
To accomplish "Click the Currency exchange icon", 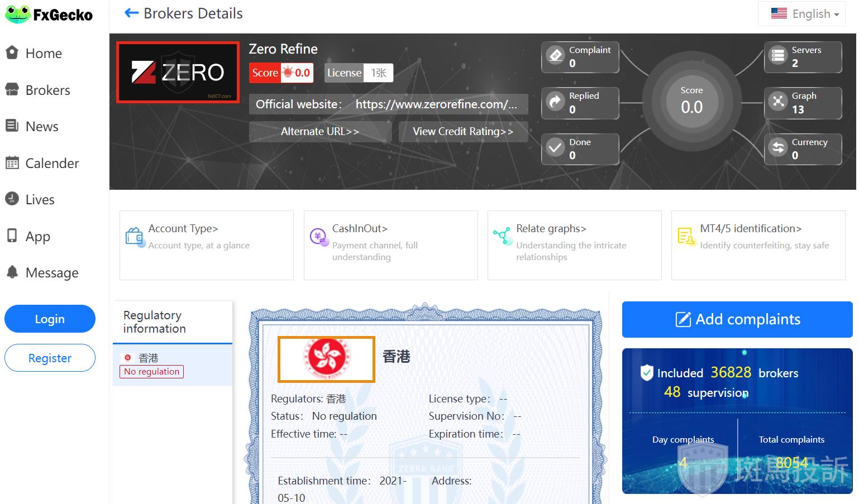I will [778, 148].
